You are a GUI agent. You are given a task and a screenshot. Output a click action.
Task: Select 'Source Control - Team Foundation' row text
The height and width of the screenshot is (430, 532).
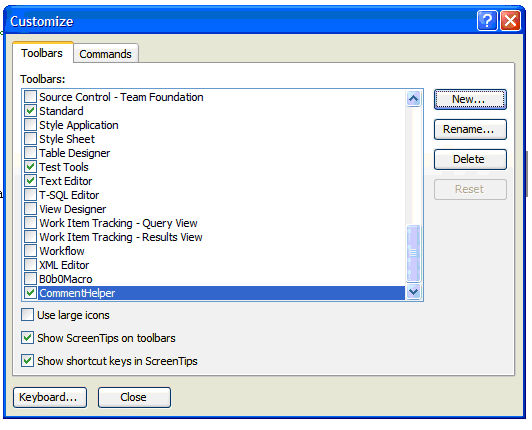(121, 97)
